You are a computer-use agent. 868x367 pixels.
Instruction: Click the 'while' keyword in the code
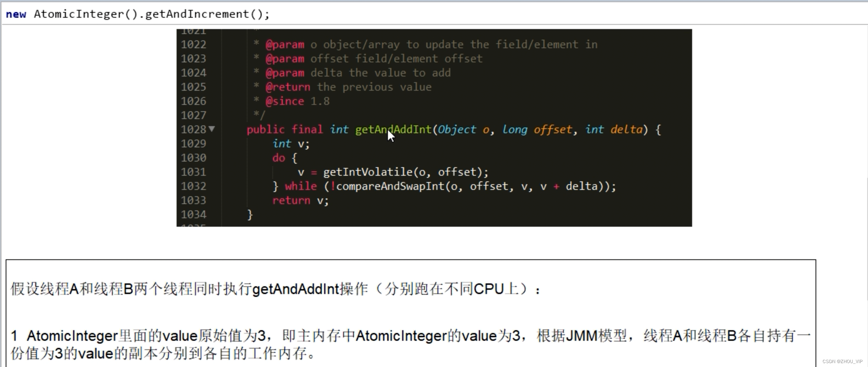(x=301, y=186)
